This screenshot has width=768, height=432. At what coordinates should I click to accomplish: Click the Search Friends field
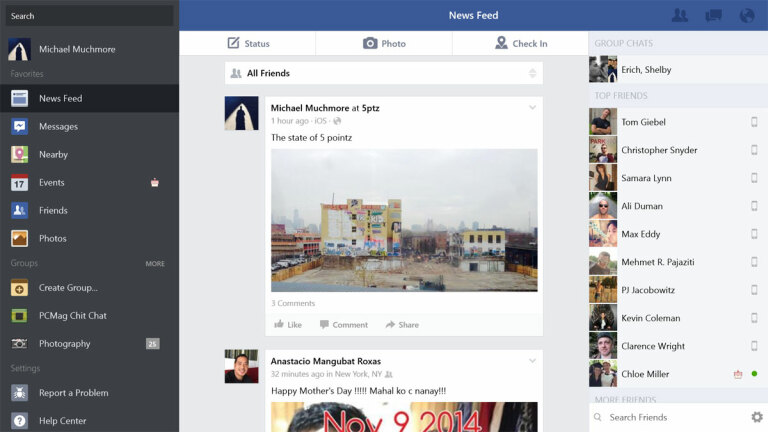pyautogui.click(x=671, y=417)
